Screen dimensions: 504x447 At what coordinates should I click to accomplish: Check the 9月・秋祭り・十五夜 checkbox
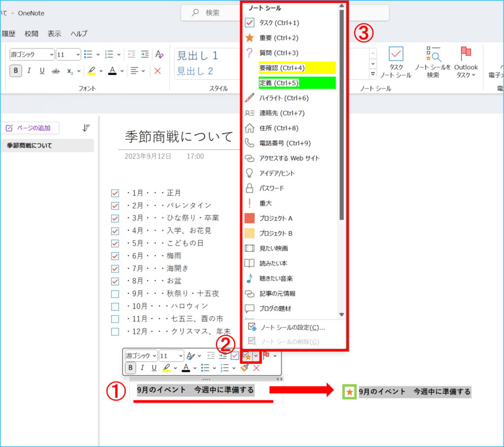(x=115, y=294)
